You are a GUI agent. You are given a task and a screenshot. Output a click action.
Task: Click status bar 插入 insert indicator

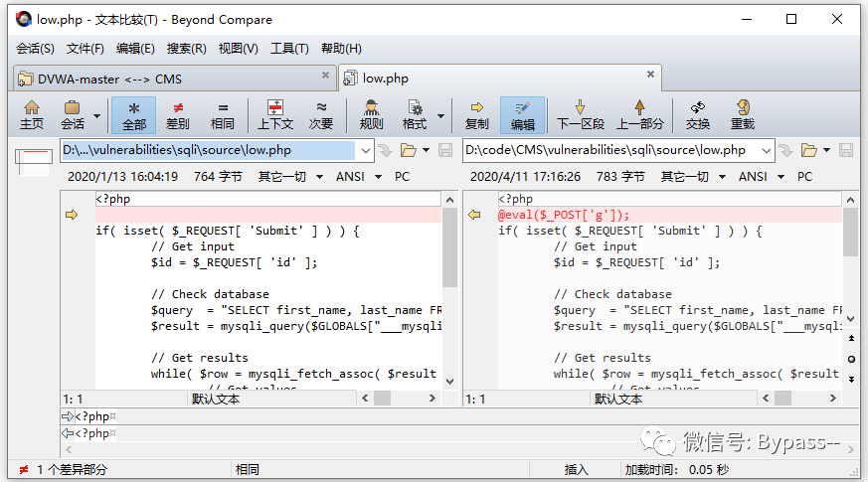(x=576, y=470)
